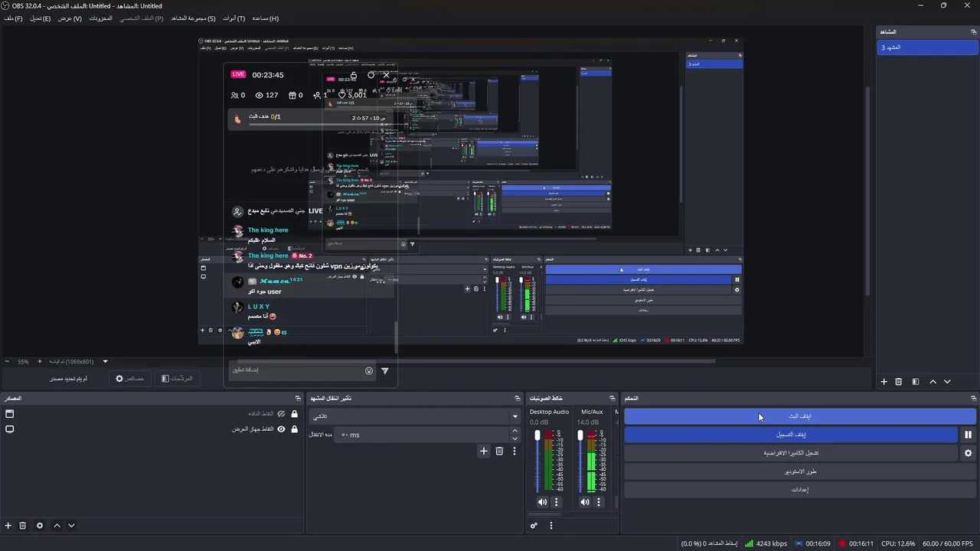Hide the display capture source via eye

coord(281,429)
